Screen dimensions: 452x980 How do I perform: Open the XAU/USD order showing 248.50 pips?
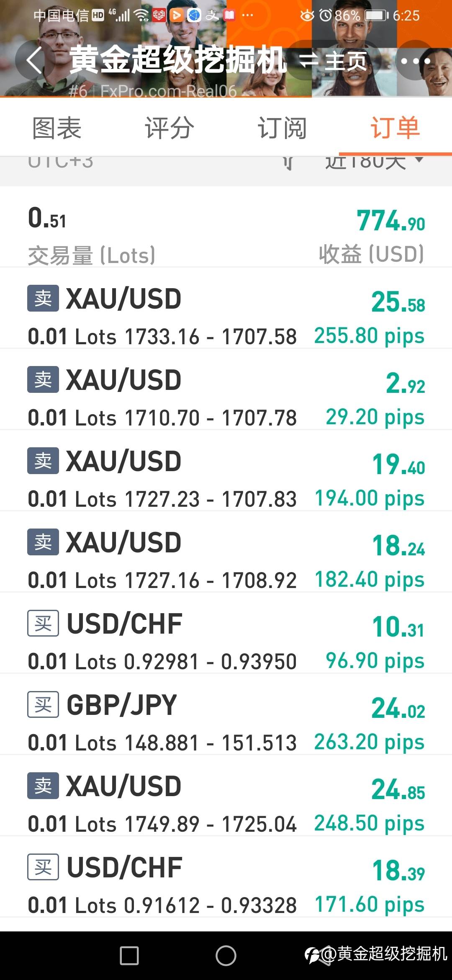(x=226, y=804)
